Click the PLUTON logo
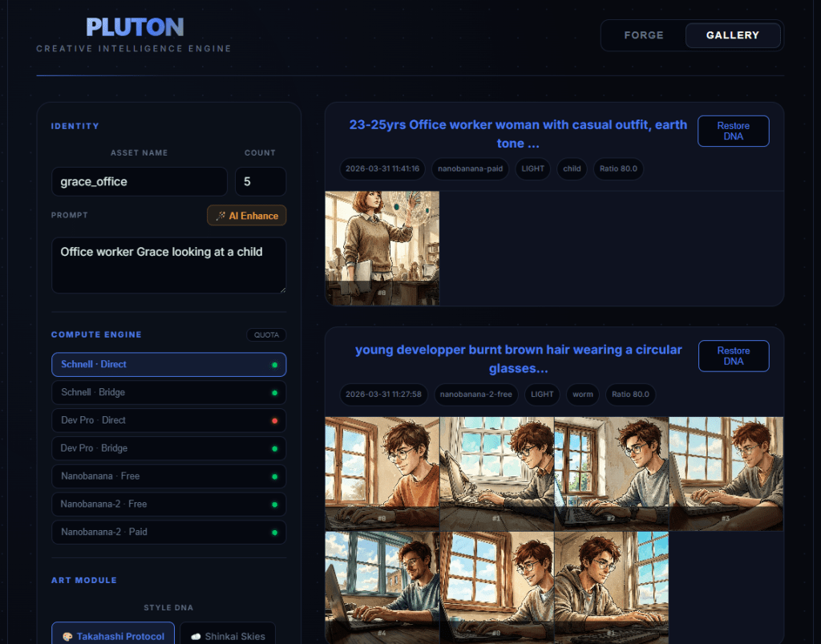 click(135, 27)
